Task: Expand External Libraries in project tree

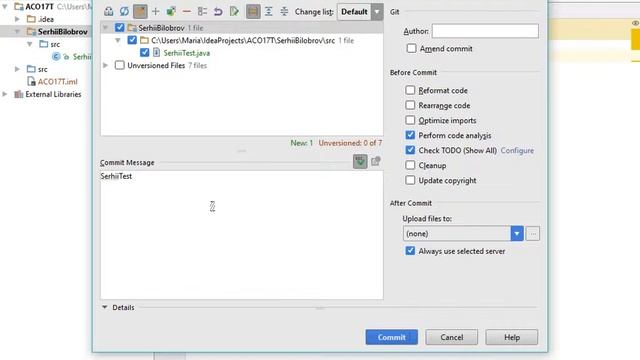Action: (x=5, y=94)
